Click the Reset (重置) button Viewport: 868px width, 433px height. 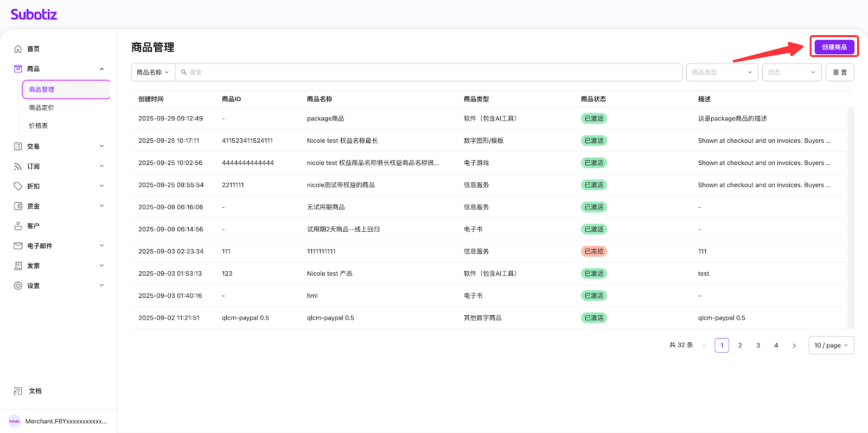839,72
